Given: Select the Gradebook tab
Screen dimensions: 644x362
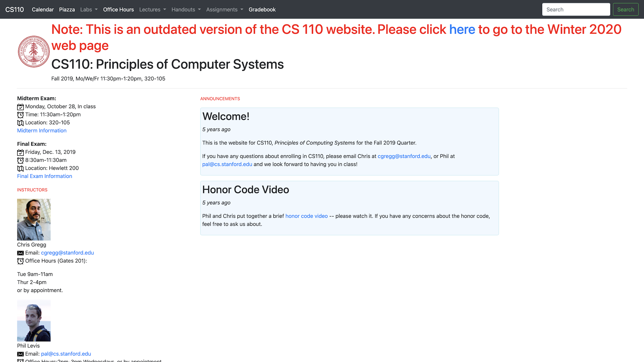Looking at the screenshot, I should 261,9.
